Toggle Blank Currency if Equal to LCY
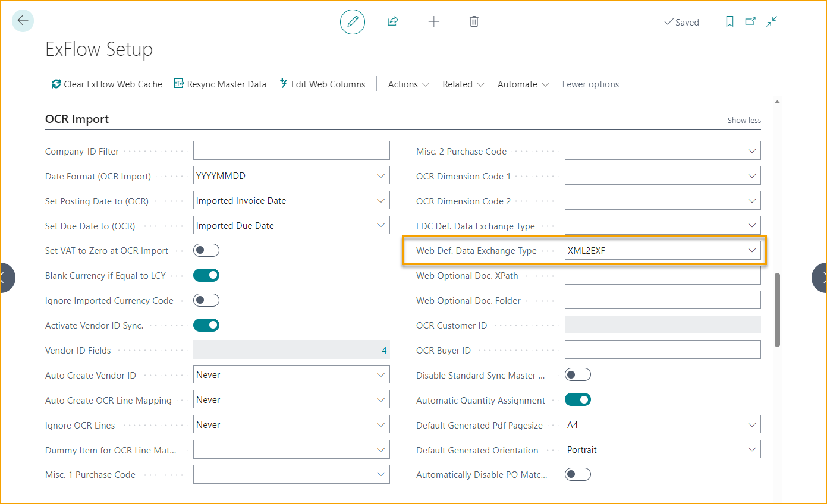The width and height of the screenshot is (827, 504). click(206, 275)
